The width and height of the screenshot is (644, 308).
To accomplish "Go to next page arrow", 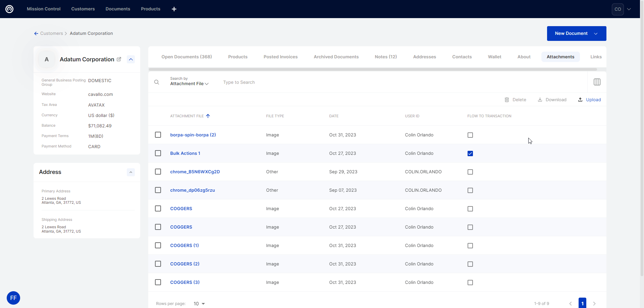I will (x=594, y=303).
